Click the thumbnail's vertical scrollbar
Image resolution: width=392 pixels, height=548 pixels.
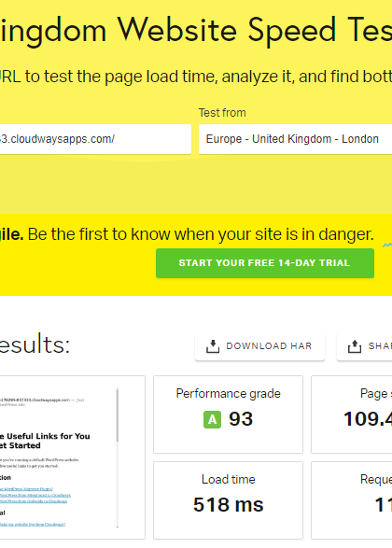tap(118, 457)
